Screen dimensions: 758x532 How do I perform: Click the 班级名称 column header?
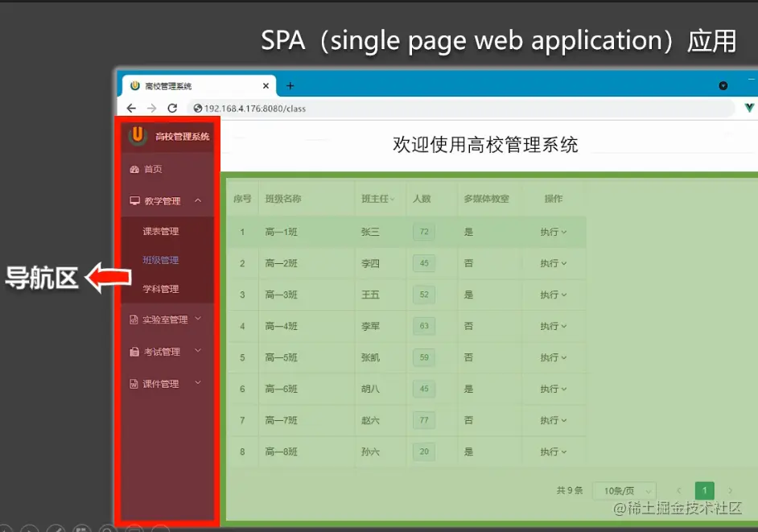[x=282, y=199]
